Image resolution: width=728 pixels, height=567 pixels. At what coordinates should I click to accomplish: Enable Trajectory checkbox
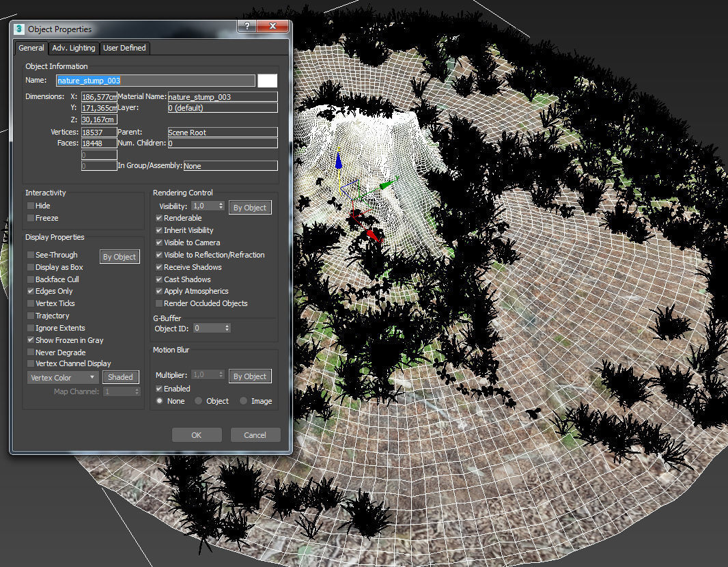point(31,316)
